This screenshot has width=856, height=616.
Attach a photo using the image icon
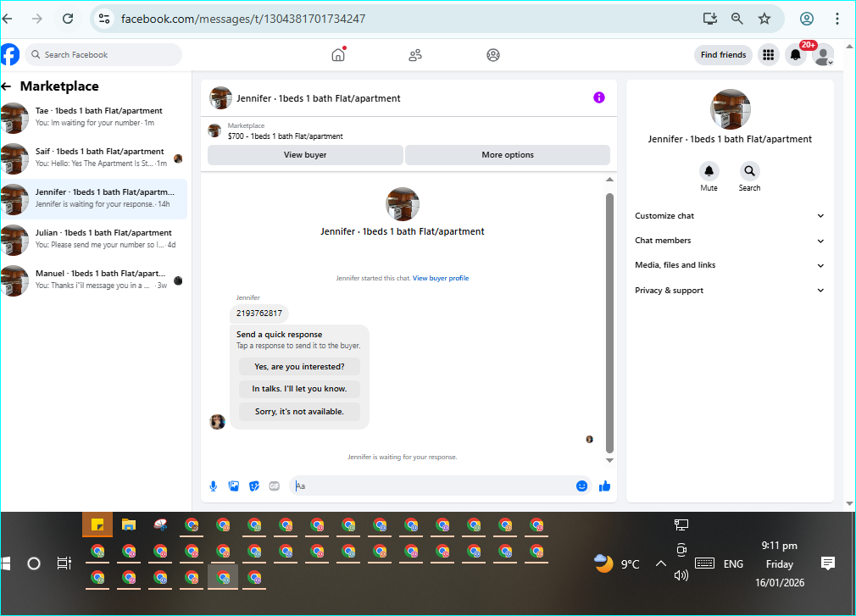pyautogui.click(x=234, y=486)
